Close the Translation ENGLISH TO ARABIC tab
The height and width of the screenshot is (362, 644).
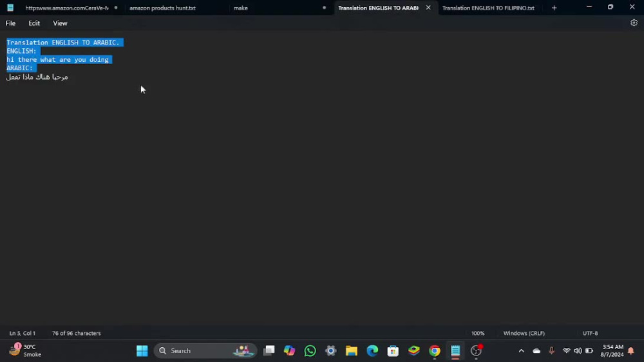428,8
